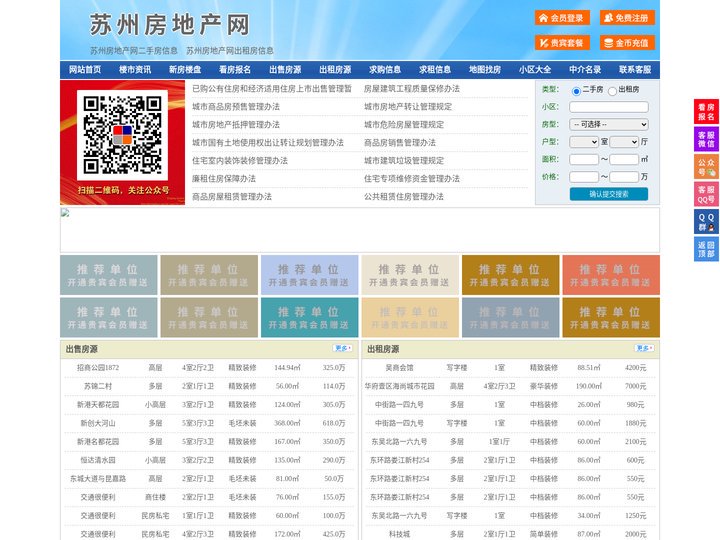Open the 户型 室 dropdown
720x540 pixels.
584,142
